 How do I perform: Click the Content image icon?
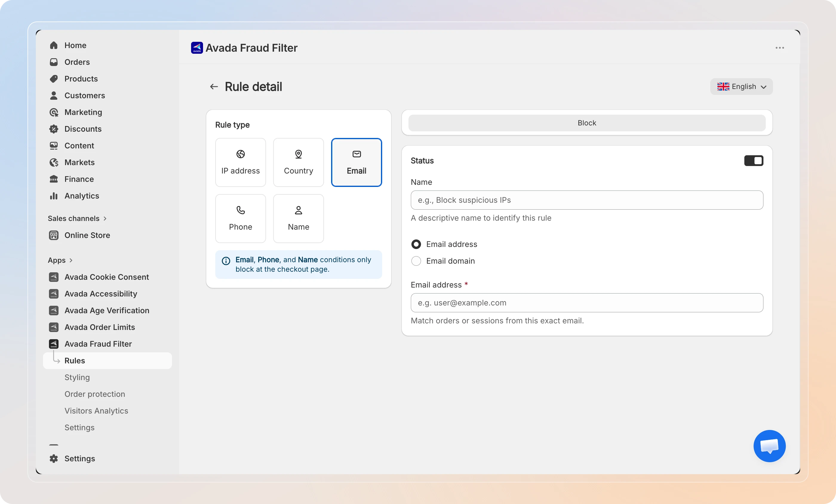point(54,146)
